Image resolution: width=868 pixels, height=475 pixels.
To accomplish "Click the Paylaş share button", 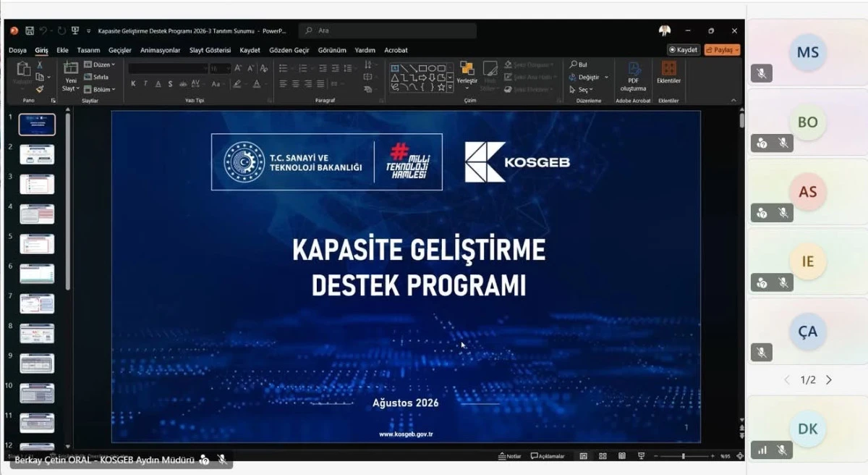I will click(722, 50).
